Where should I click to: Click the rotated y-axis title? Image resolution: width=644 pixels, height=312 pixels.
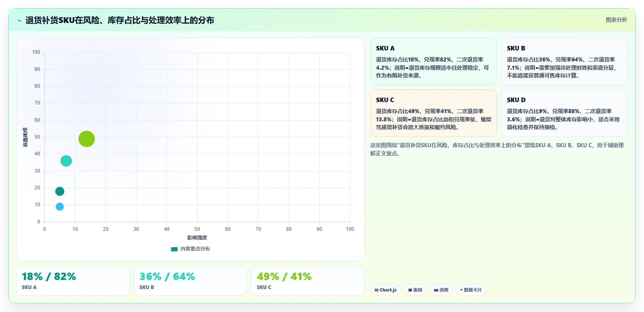[x=25, y=137]
